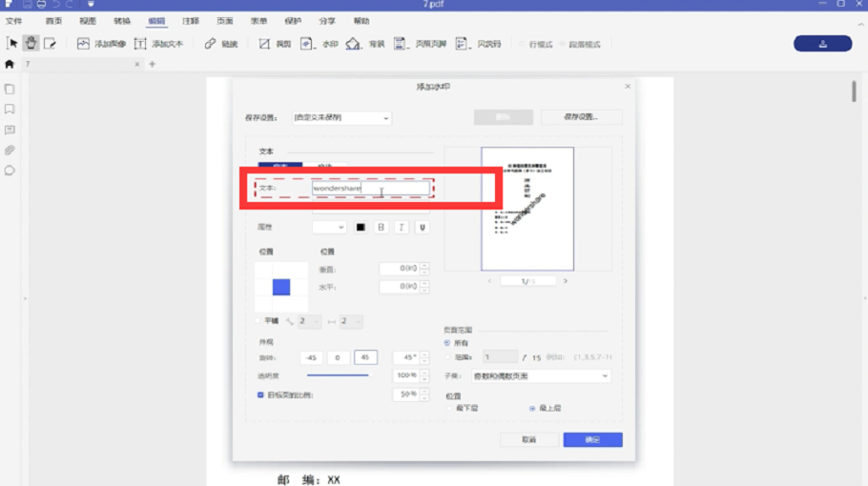Close the Add Watermark dialog
The image size is (868, 486).
[x=628, y=87]
